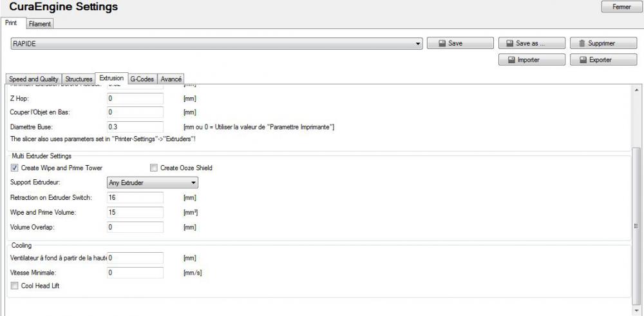Click the Supprimer button

click(x=603, y=43)
